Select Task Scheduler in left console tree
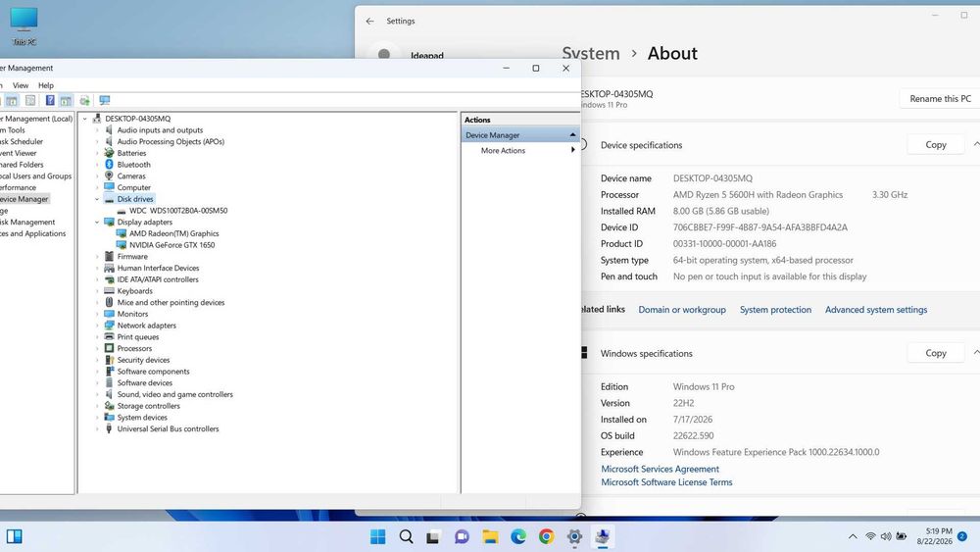This screenshot has height=552, width=980. [22, 141]
